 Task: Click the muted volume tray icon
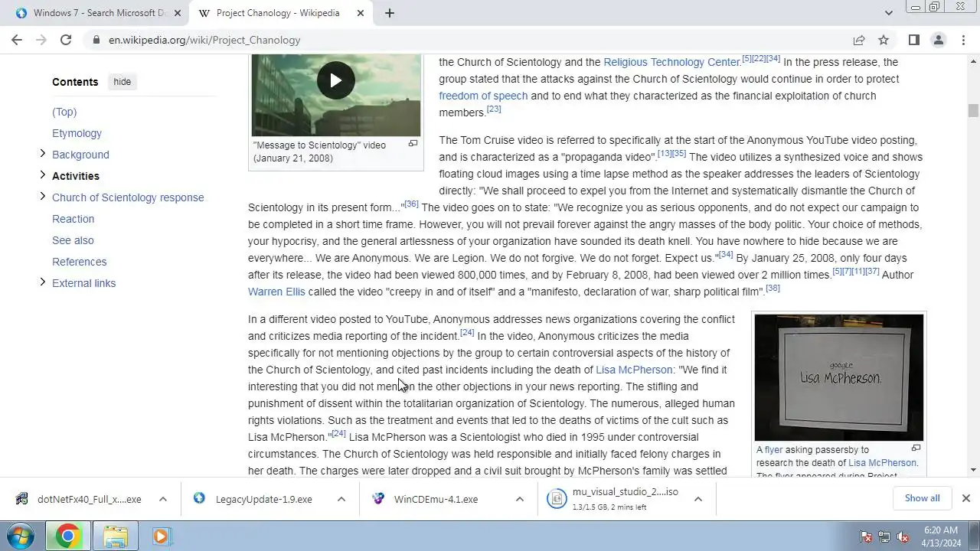click(903, 536)
